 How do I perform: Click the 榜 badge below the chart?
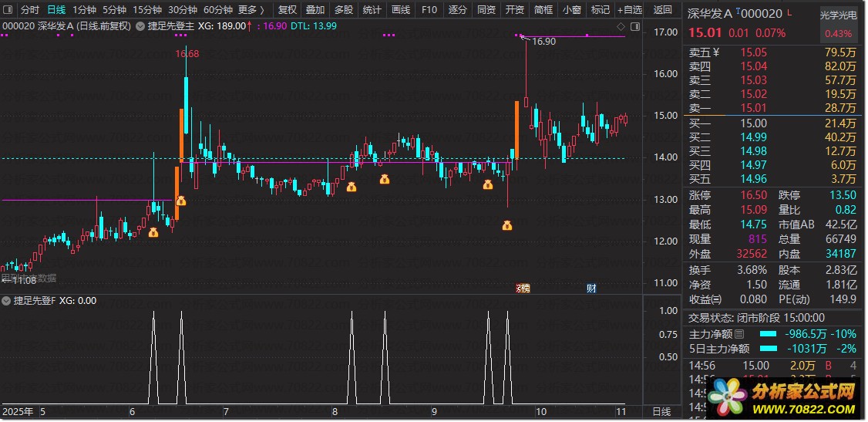[x=523, y=288]
